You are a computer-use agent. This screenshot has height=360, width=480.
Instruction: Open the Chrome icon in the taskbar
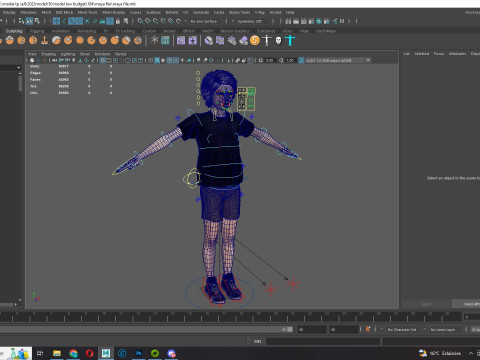point(73,353)
